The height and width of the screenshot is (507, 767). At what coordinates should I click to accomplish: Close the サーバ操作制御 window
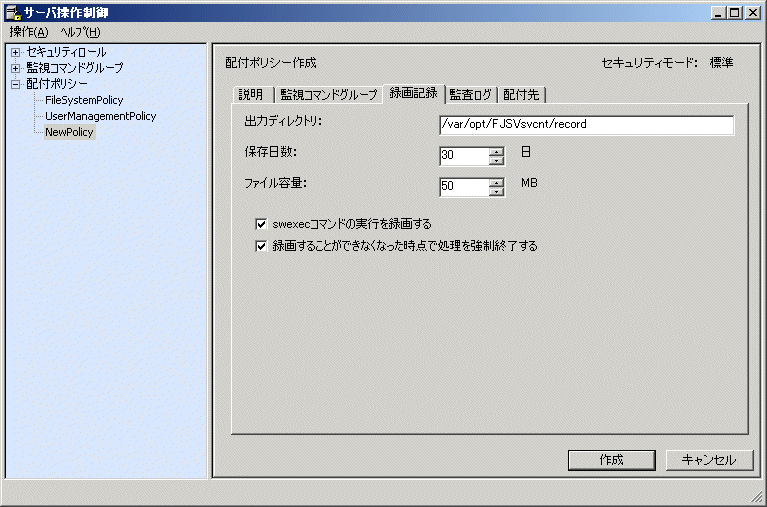pyautogui.click(x=752, y=13)
